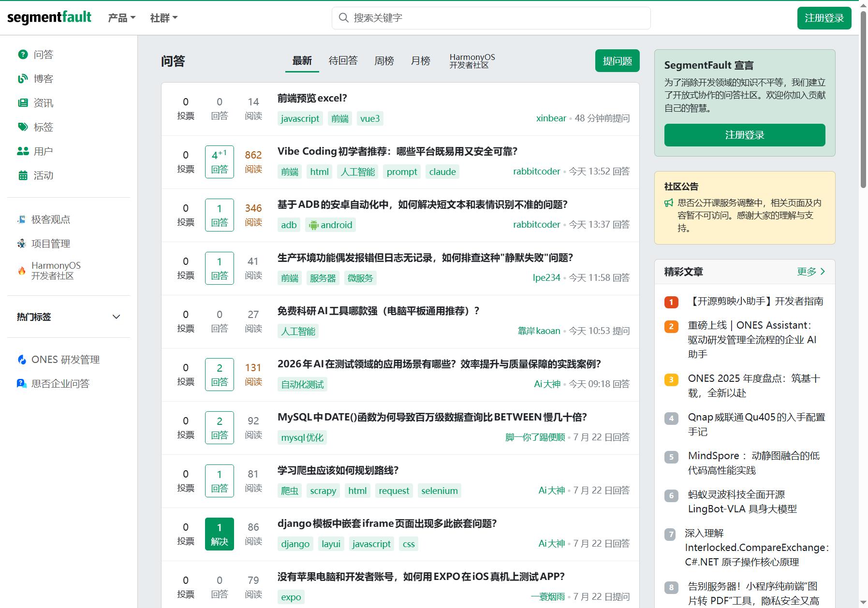Expand the 热门标签 section chevron

click(x=116, y=317)
